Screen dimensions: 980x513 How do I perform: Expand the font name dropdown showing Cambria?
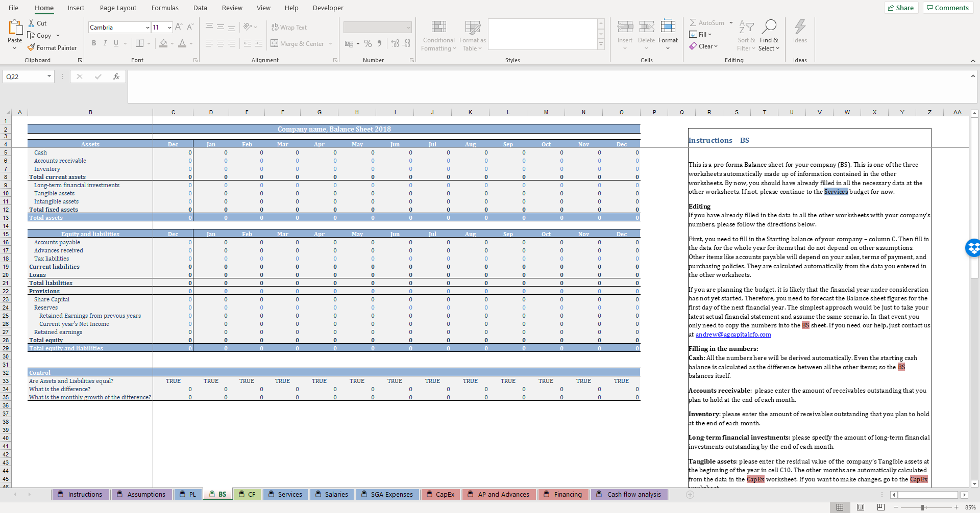tap(148, 28)
